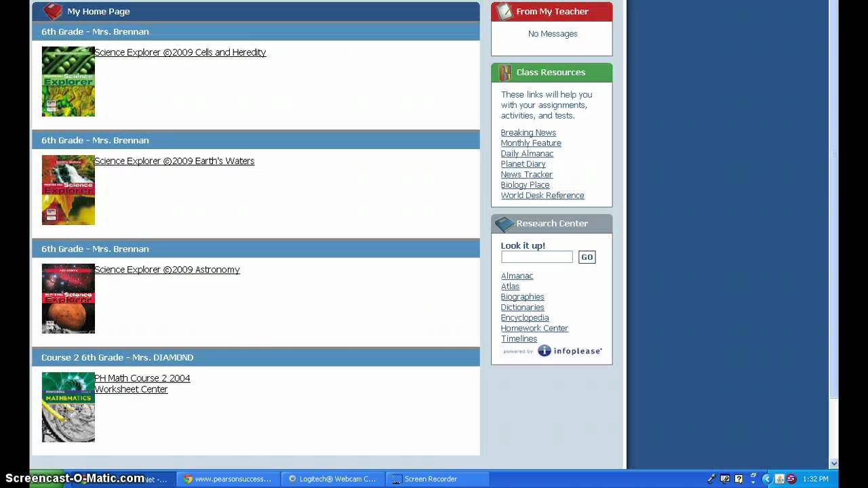Screen dimensions: 868x488
Task: Open the Astronomy book cover thumbnail
Action: [x=68, y=298]
